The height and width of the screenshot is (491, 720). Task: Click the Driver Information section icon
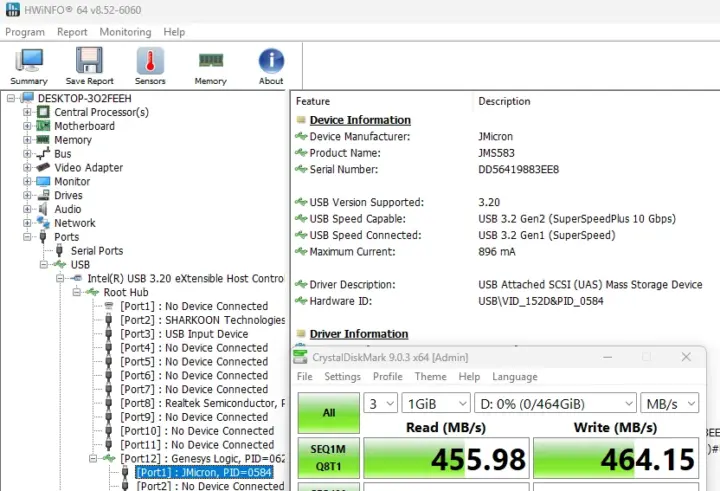tap(301, 334)
